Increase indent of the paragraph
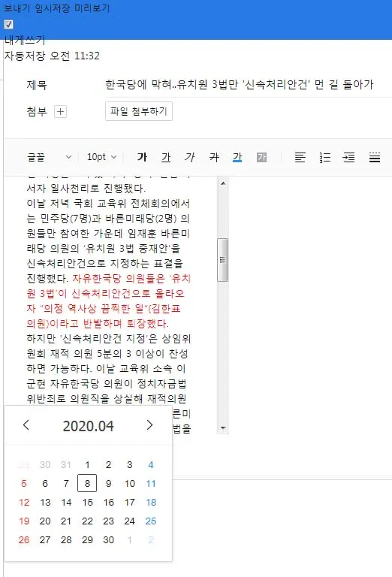The width and height of the screenshot is (392, 577). pos(348,158)
